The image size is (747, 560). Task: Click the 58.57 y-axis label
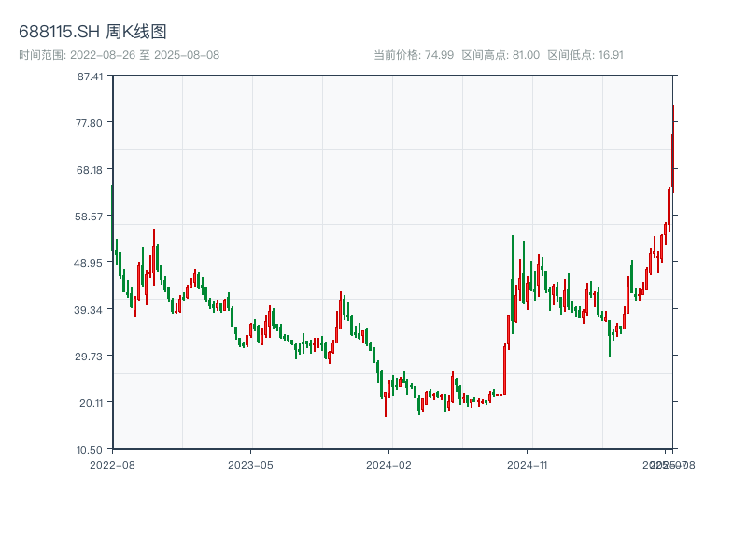(90, 216)
